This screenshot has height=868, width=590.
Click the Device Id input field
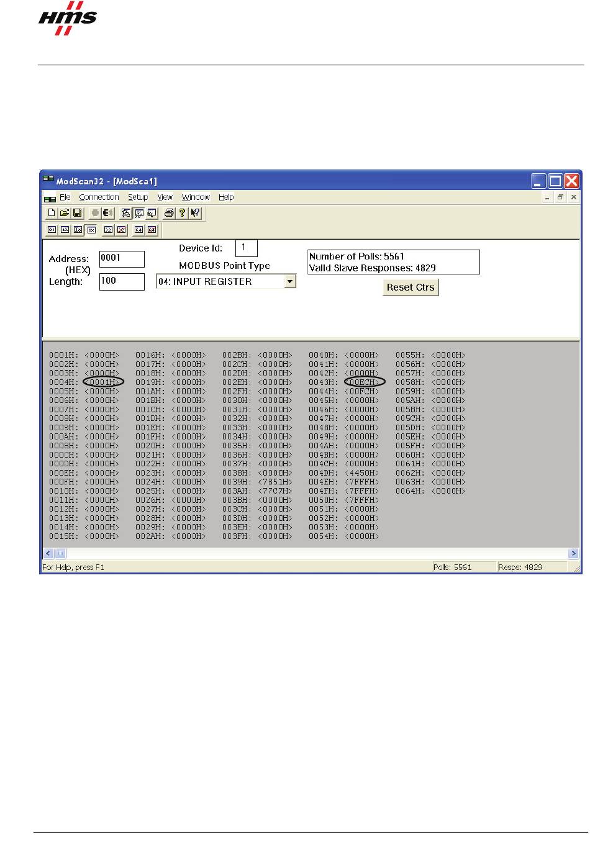click(247, 248)
